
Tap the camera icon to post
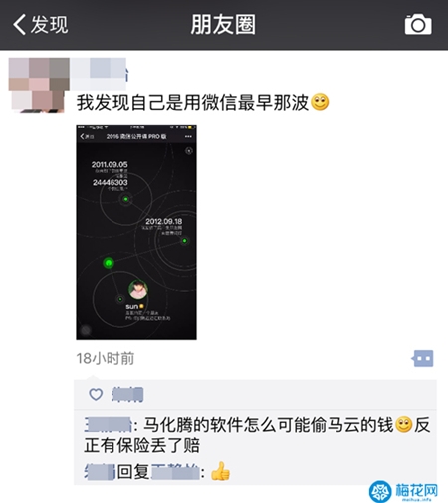click(x=418, y=24)
